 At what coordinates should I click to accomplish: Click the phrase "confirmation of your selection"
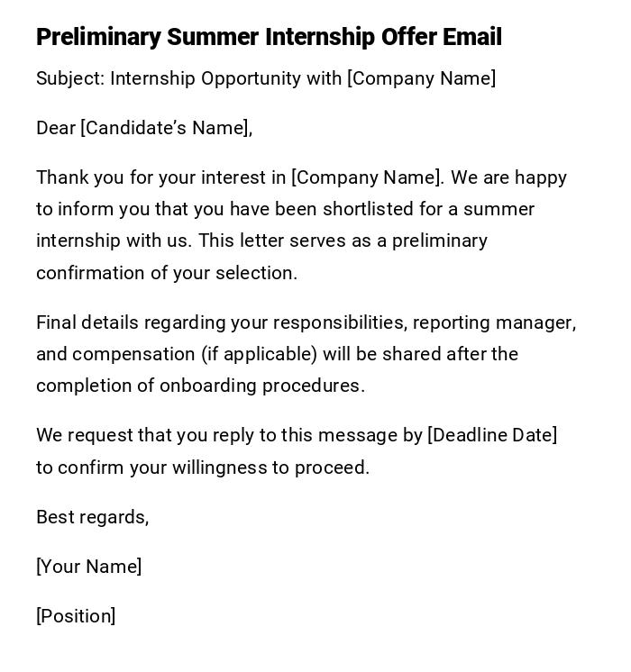tap(166, 273)
